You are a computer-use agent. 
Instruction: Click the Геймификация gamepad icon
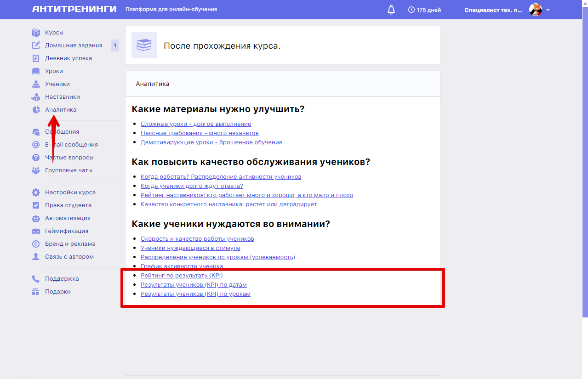pos(36,231)
